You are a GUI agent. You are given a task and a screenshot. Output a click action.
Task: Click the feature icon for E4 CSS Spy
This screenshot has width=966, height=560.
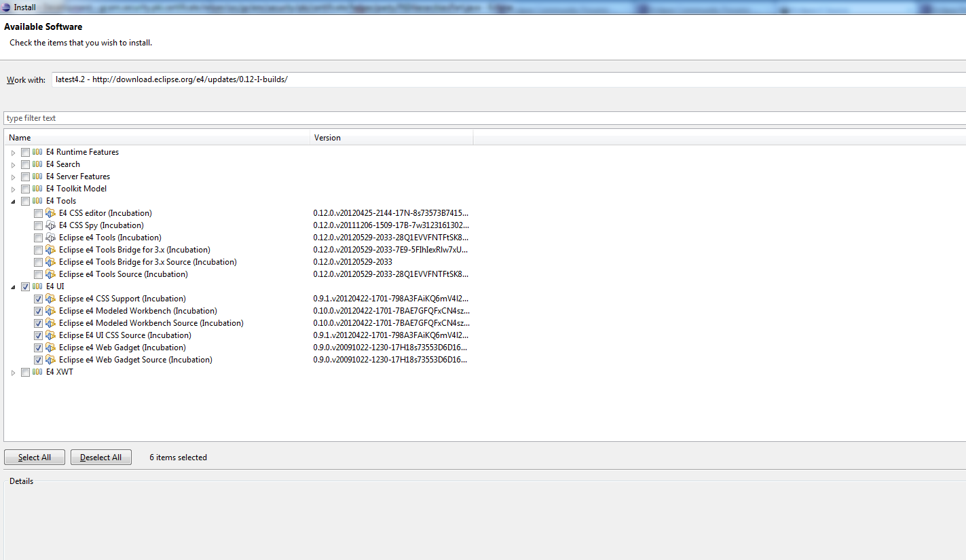(50, 225)
